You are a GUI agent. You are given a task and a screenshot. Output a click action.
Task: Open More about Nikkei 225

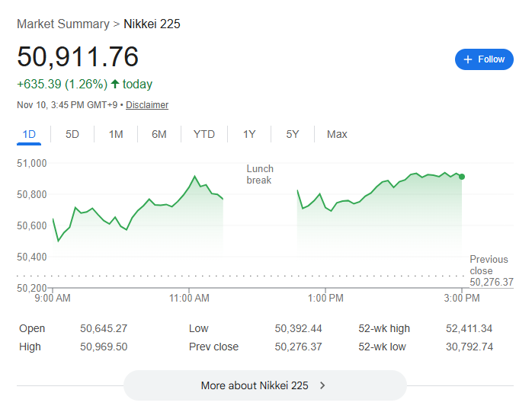(x=265, y=385)
